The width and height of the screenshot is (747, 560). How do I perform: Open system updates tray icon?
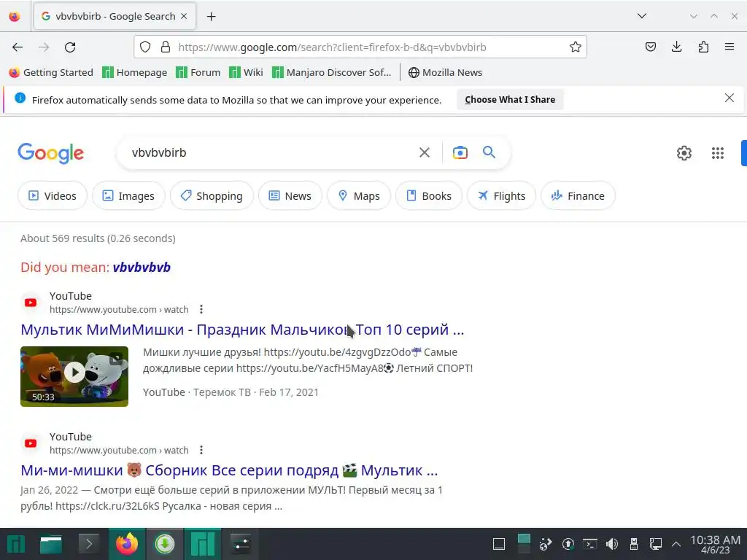tap(568, 544)
